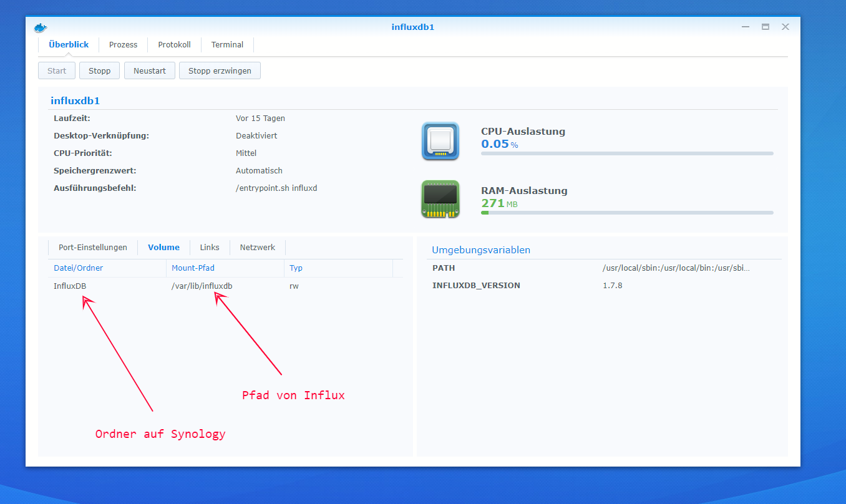846x504 pixels.
Task: Click the 0.05 % CPU usage value
Action: pos(500,144)
